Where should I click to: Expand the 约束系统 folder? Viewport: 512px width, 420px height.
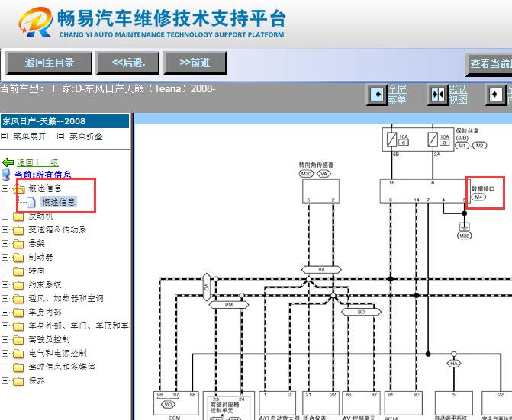click(5, 284)
